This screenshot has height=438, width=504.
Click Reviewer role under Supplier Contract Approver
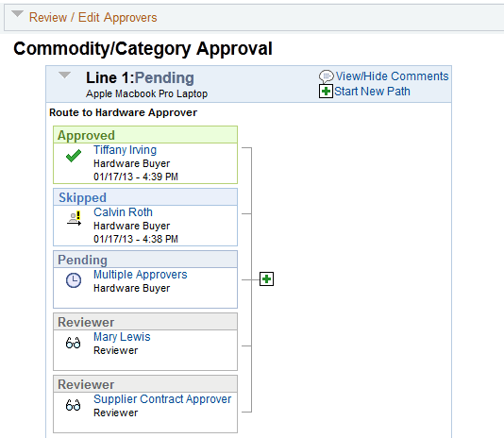tap(115, 413)
